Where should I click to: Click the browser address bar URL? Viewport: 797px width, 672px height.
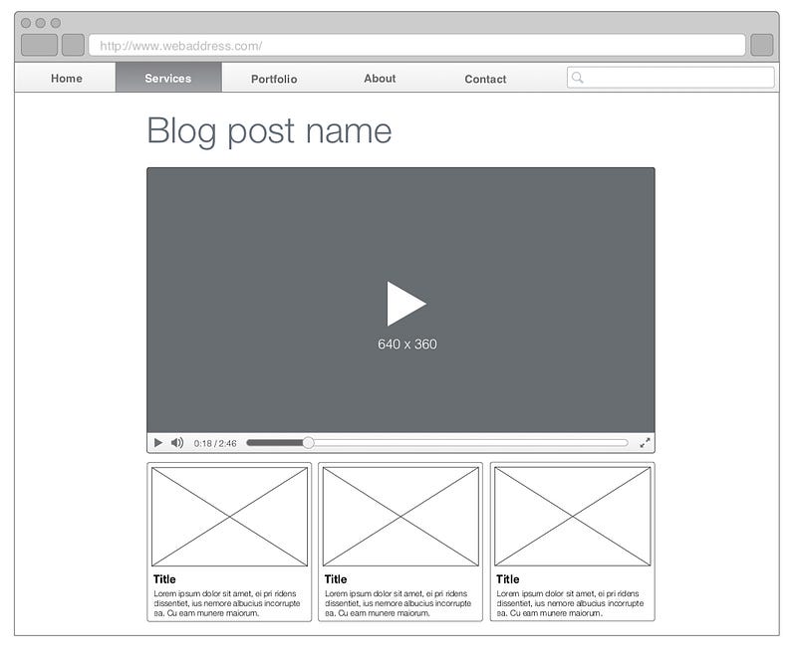tap(416, 45)
